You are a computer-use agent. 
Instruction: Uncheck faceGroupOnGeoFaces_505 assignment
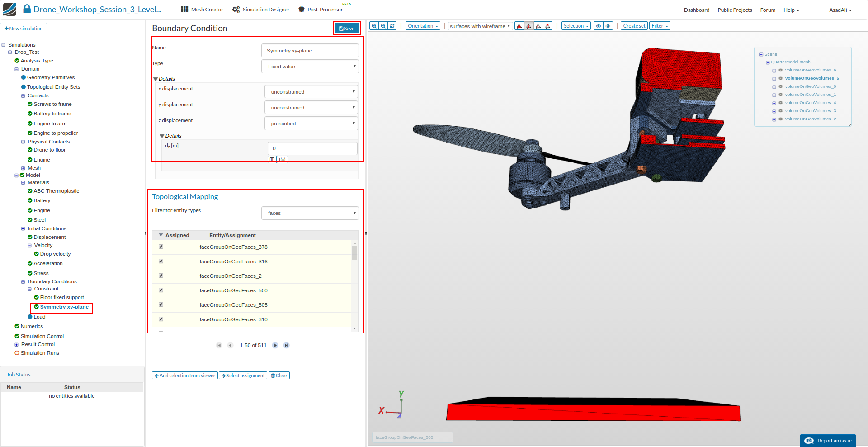pyautogui.click(x=161, y=305)
